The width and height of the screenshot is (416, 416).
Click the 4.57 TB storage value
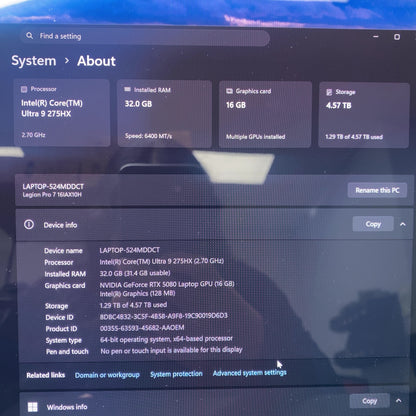[x=339, y=106]
